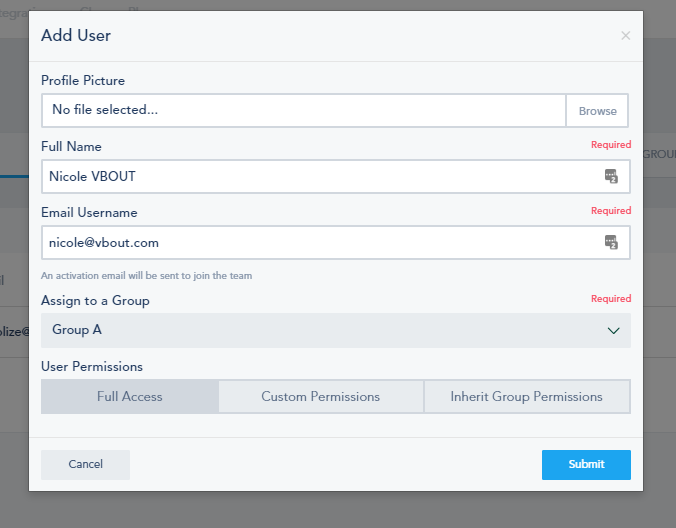Open the Assign to a Group dropdown
The image size is (676, 528).
(336, 330)
